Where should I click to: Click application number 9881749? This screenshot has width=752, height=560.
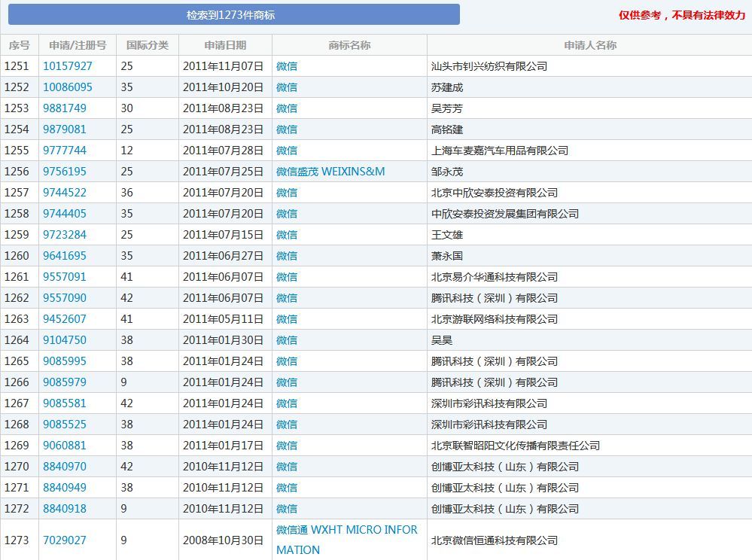pos(65,108)
